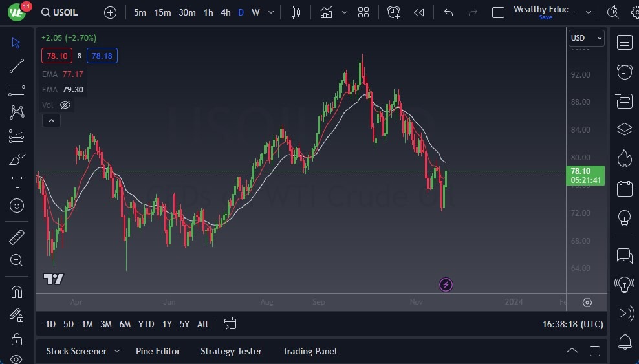Open the alerts alarm clock panel
This screenshot has height=364, width=639.
(624, 72)
